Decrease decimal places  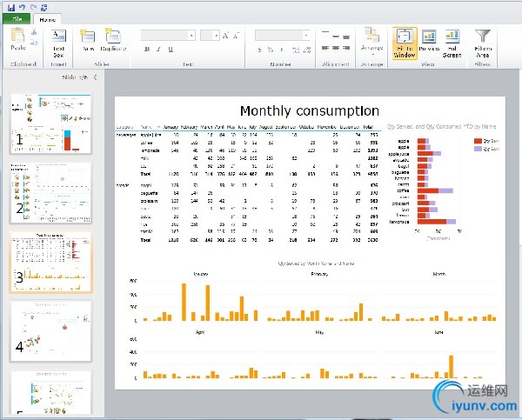tap(307, 50)
